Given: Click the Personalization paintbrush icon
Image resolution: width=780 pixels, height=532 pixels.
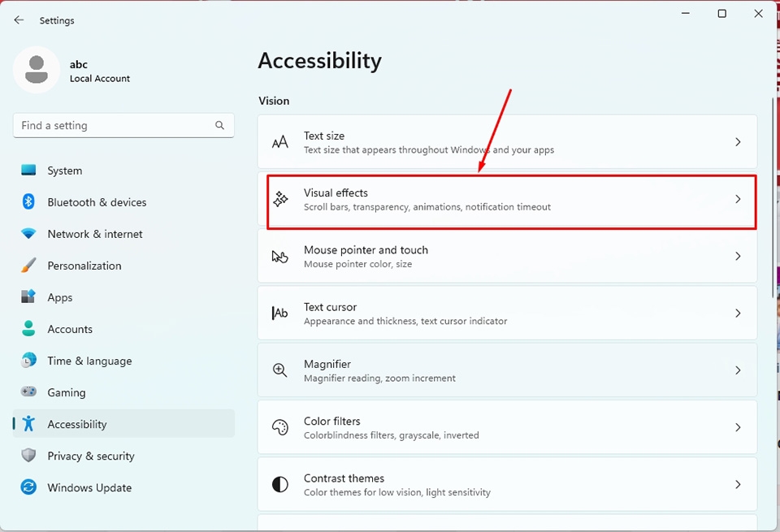Looking at the screenshot, I should click(x=28, y=266).
